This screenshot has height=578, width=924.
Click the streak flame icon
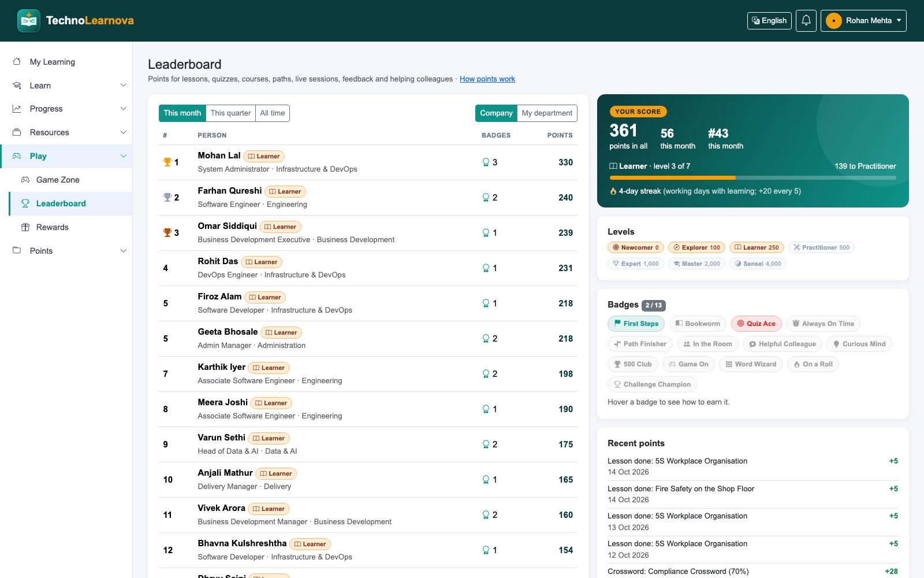coord(613,191)
